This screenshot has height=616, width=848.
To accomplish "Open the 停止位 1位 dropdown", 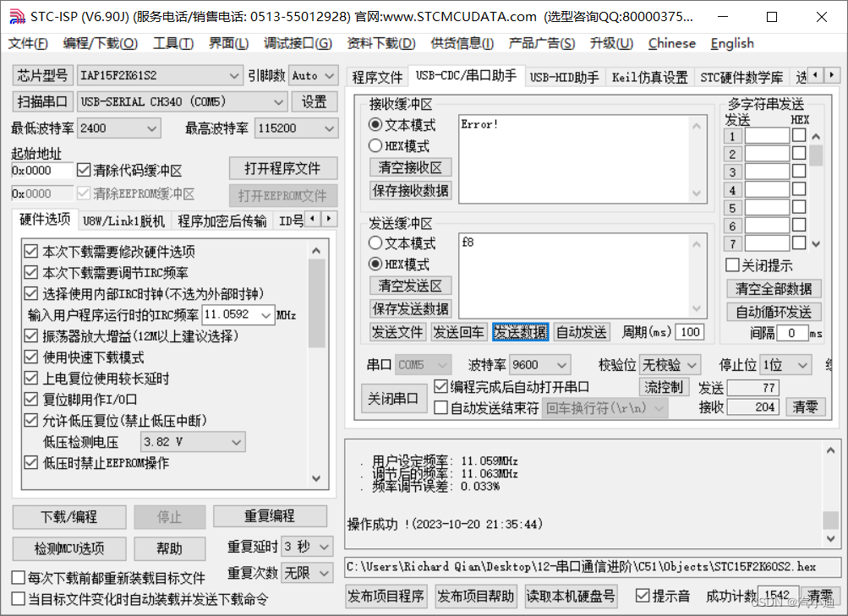I will pyautogui.click(x=785, y=365).
